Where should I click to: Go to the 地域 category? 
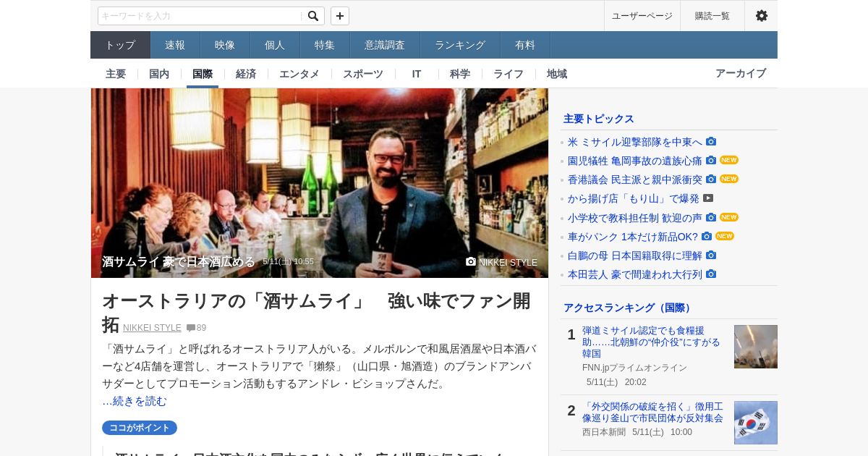click(x=557, y=74)
